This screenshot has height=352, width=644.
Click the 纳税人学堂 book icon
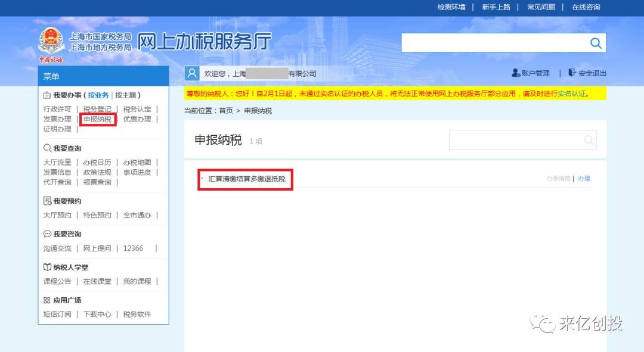(x=47, y=267)
